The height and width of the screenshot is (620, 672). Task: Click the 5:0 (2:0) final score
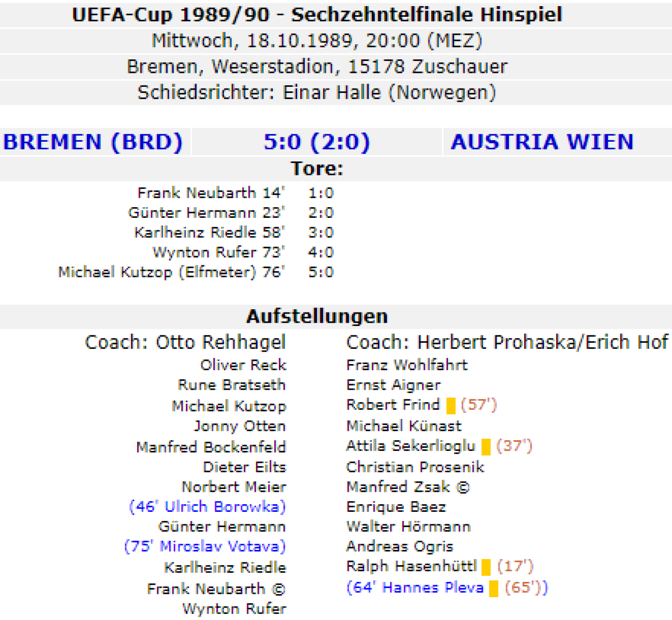pos(316,142)
